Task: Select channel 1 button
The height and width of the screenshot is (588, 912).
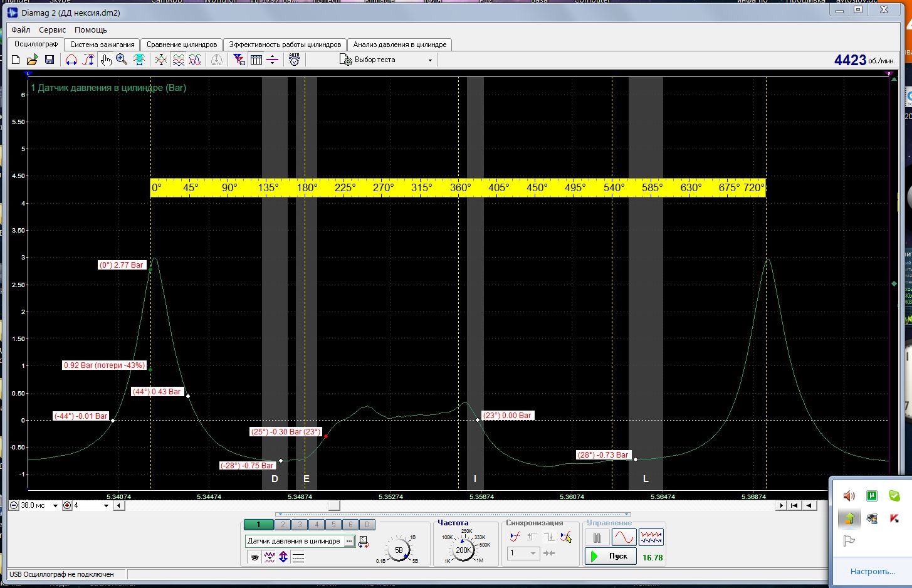Action: click(258, 525)
